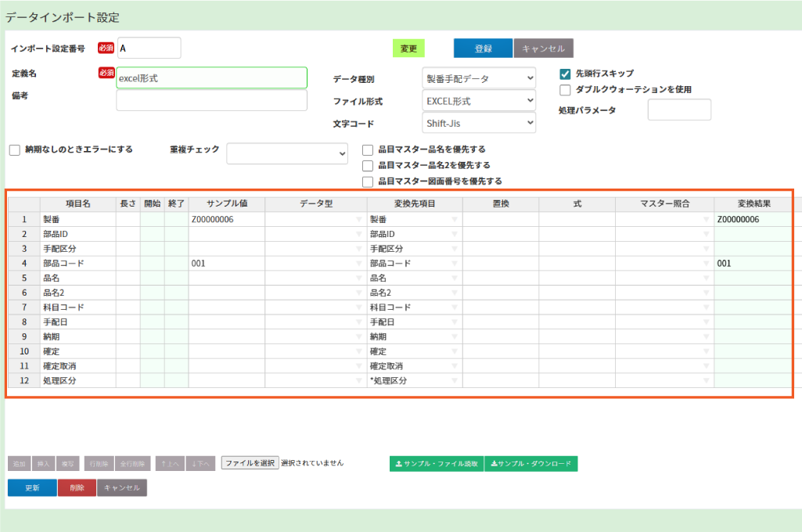Viewport: 802px width, 532px height.
Task: Uncheck the 先頭行スキップ checkbox
Action: coord(565,74)
